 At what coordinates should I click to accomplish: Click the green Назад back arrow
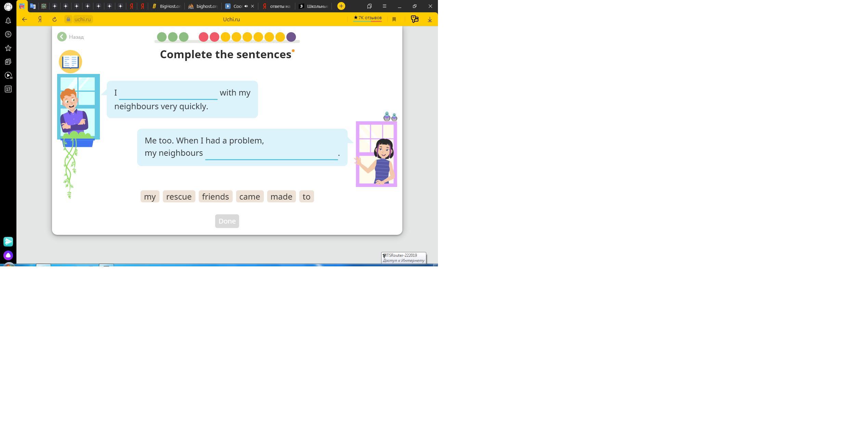coord(62,37)
